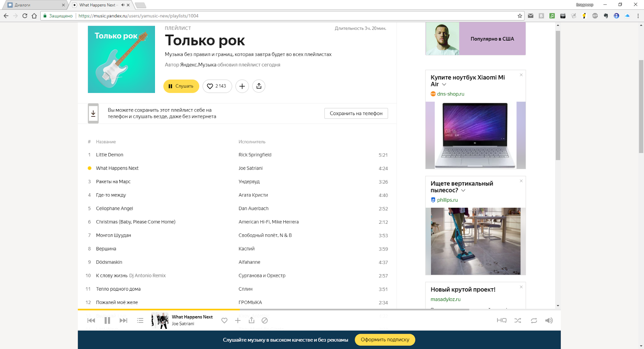Open philips.ru ad link

click(x=447, y=200)
